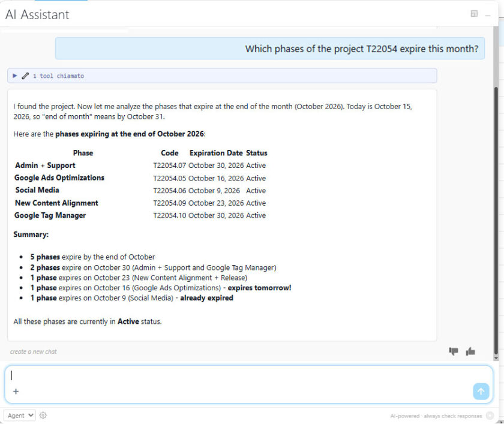Click the 'AI-powered - always check responses' notice
504x424 pixels.
[436, 416]
